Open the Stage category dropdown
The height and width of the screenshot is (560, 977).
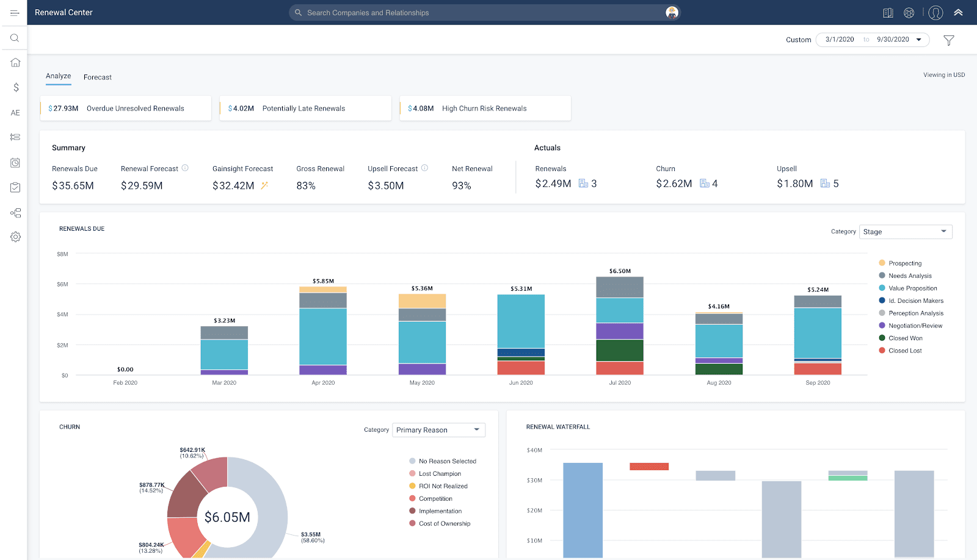point(905,232)
